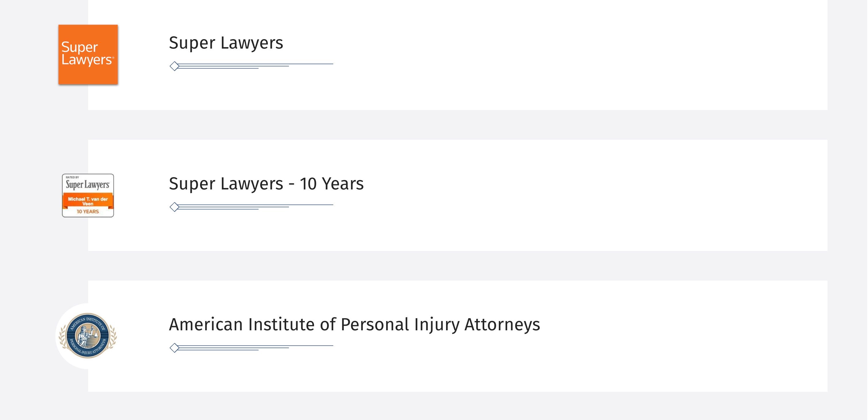Click the 'Michael T. van der Veen' orange ribbon
Screen dimensions: 868x420
tap(88, 202)
